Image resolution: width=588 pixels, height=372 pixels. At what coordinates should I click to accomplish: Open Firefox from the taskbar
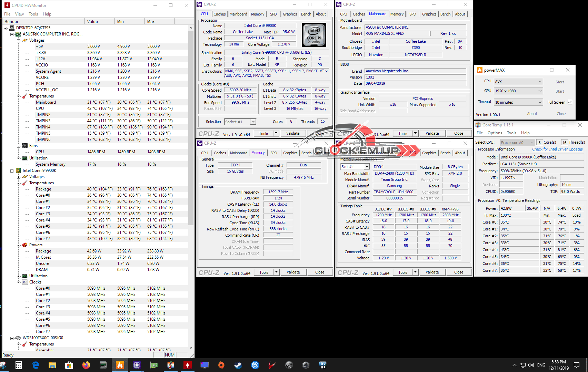[x=86, y=365]
